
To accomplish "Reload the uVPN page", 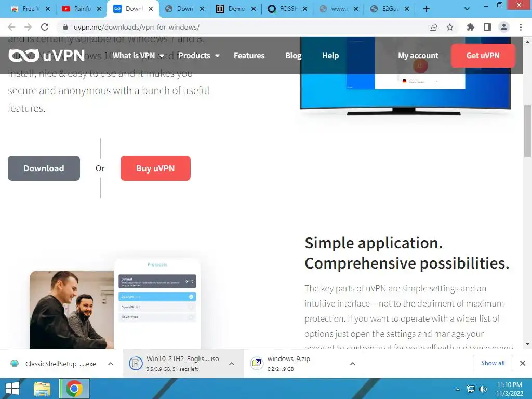I will [x=45, y=27].
